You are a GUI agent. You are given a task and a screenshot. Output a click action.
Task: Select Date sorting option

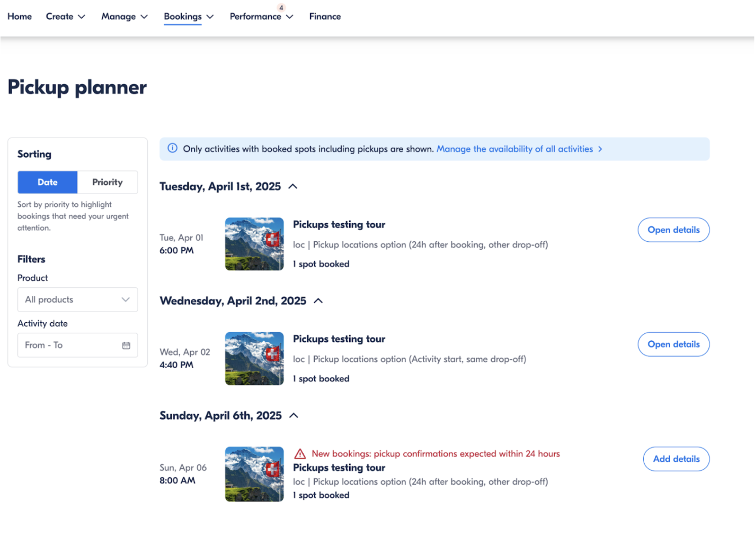48,182
